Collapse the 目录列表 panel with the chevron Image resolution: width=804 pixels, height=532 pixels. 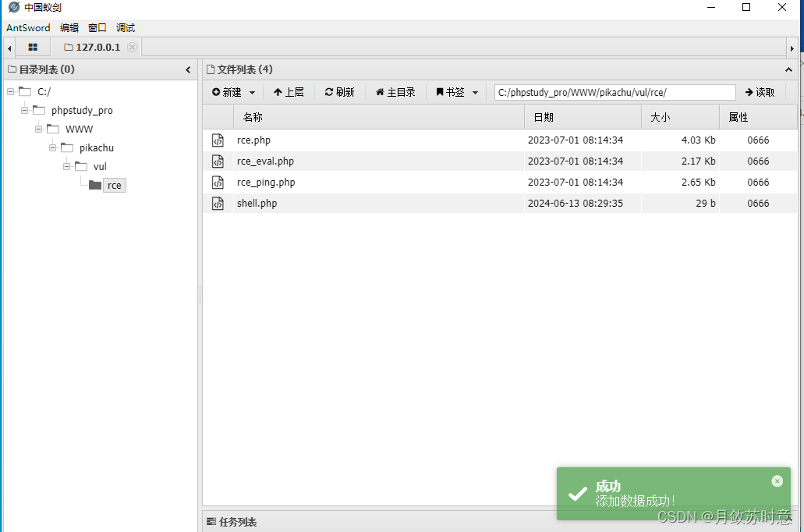188,69
